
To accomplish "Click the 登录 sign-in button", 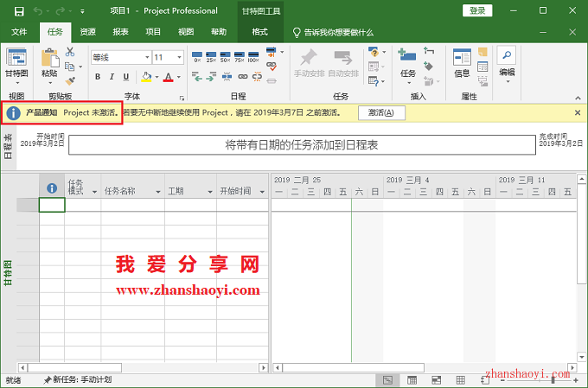I will click(x=477, y=10).
